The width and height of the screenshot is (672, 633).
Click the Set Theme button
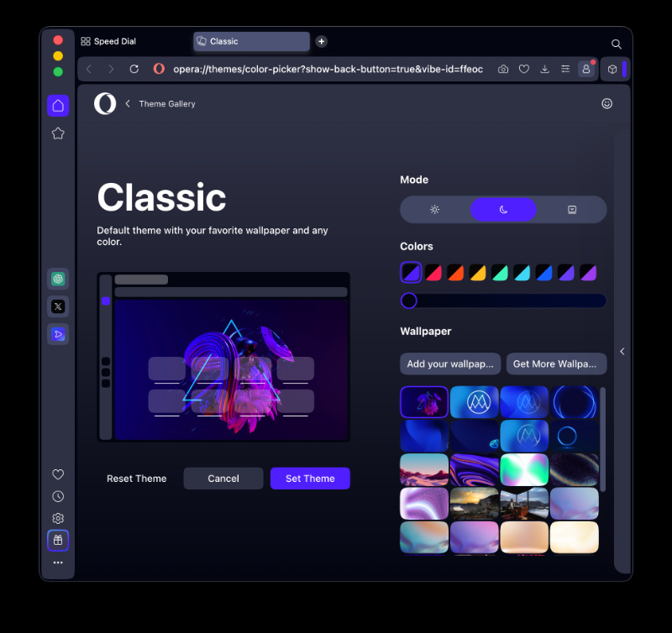tap(310, 479)
